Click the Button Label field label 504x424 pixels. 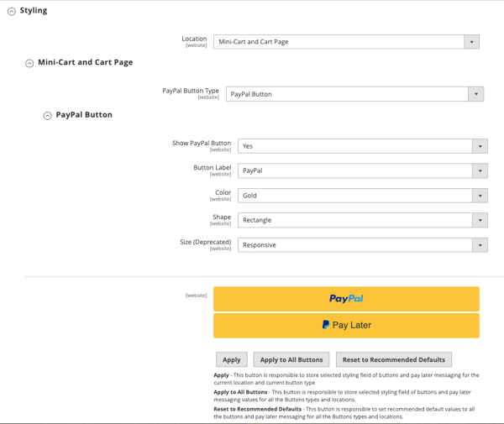tap(213, 168)
